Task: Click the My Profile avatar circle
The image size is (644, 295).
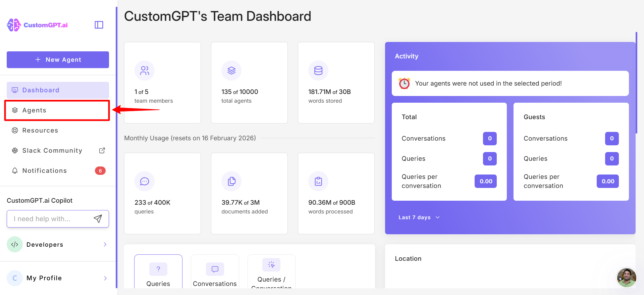Action: pos(15,278)
